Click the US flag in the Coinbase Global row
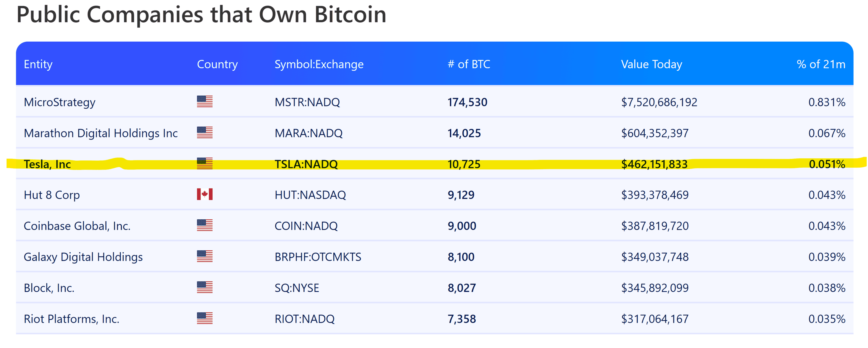Image resolution: width=868 pixels, height=348 pixels. click(x=205, y=225)
